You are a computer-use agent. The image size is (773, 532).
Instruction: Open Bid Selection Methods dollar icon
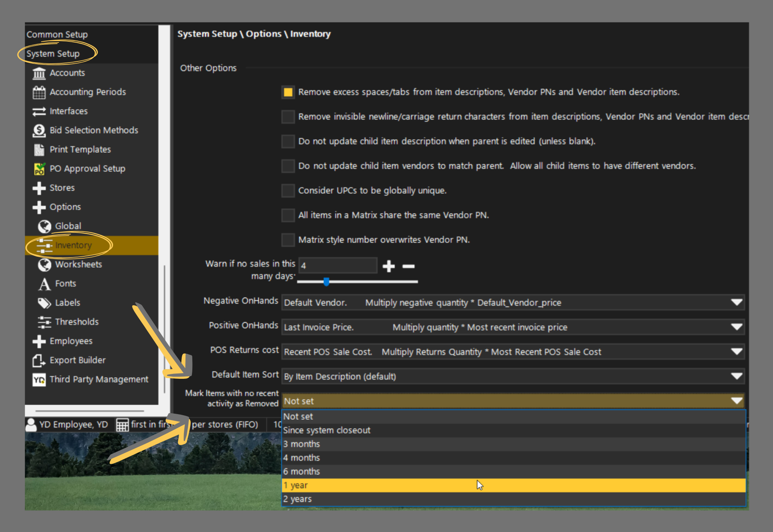(39, 130)
